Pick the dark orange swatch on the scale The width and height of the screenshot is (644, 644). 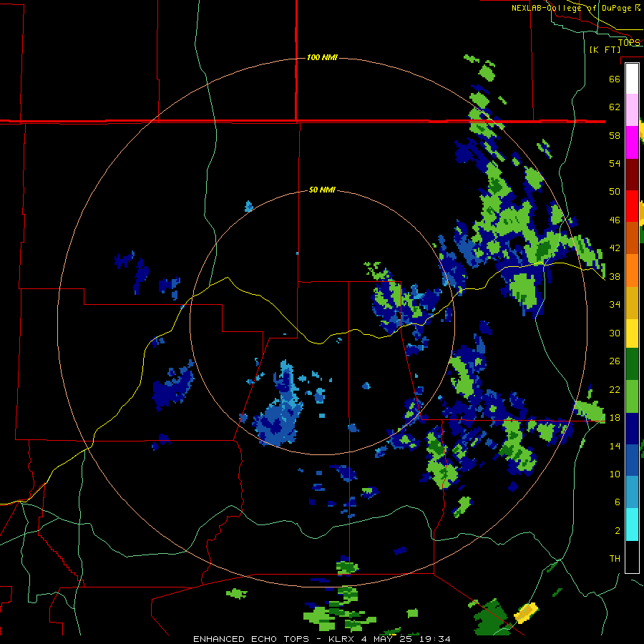(632, 238)
